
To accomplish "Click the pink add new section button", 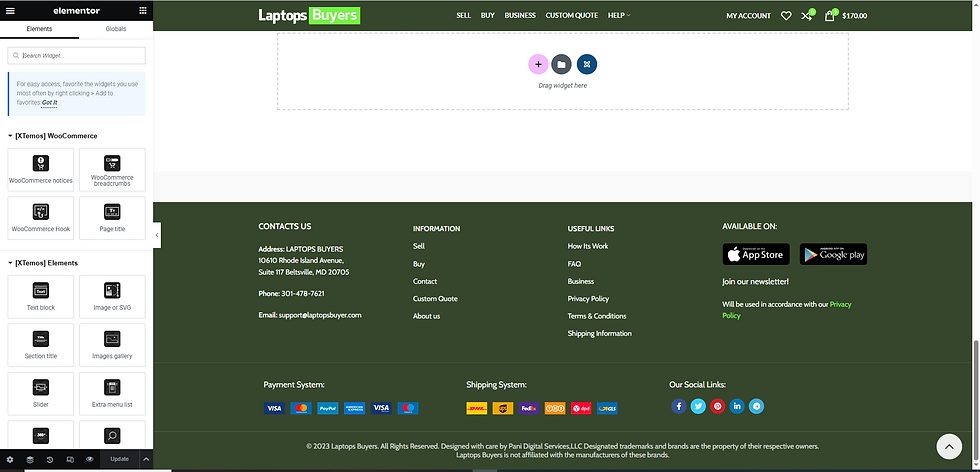I will 538,64.
